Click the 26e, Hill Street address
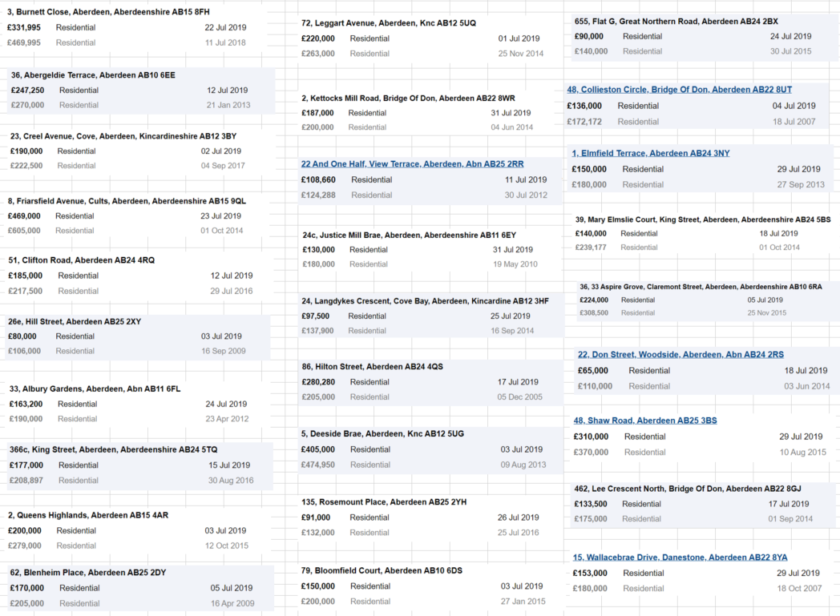Viewport: 840px width, 616px height. (75, 322)
